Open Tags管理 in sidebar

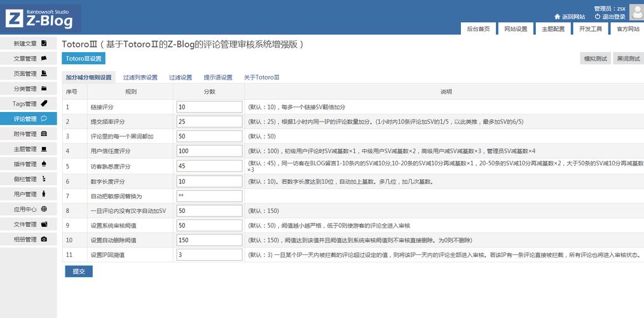tap(29, 104)
